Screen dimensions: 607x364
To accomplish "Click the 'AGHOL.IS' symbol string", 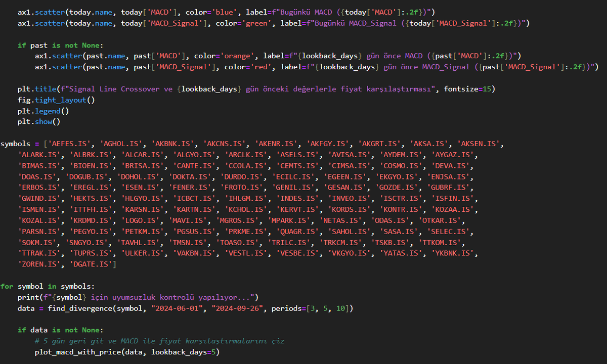I will [121, 144].
